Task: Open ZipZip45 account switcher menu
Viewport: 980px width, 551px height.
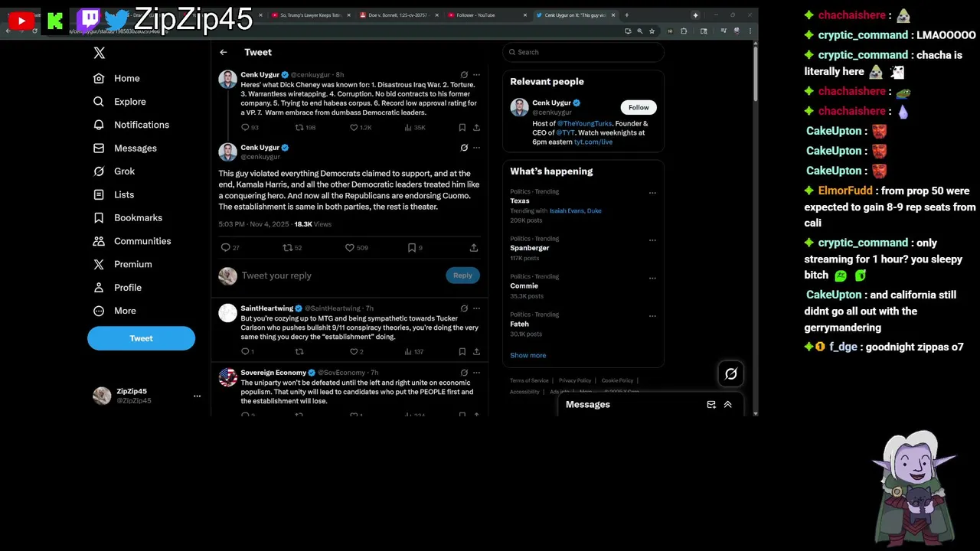Action: (x=147, y=396)
